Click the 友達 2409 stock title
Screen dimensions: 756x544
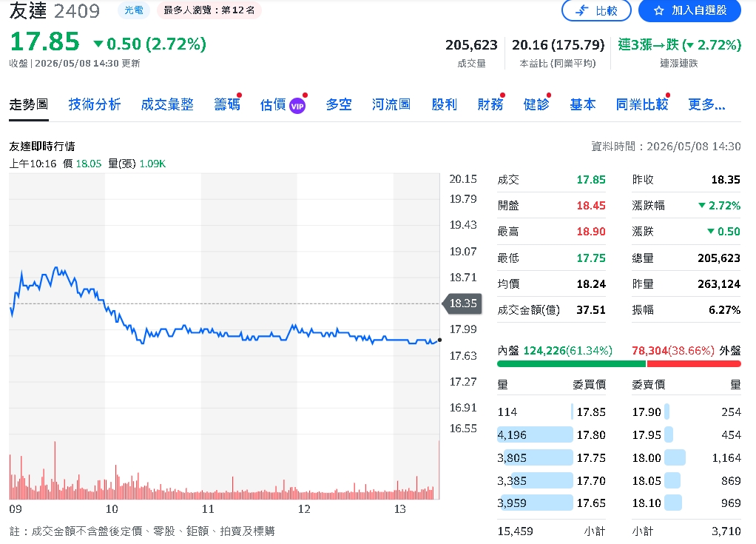55,10
